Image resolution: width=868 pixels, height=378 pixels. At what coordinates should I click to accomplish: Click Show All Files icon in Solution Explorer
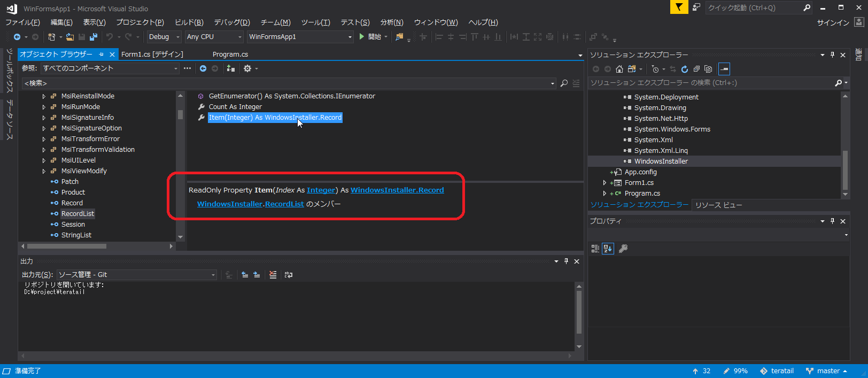[708, 69]
